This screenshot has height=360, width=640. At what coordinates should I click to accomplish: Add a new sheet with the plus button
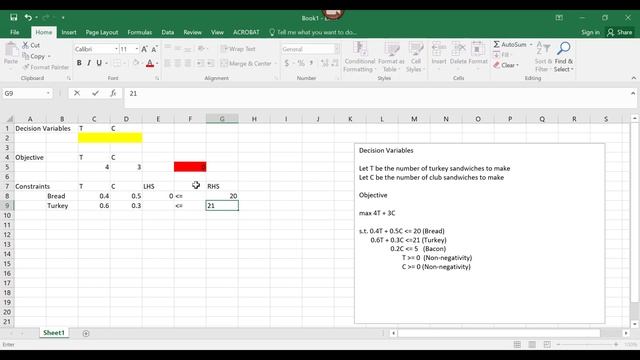pyautogui.click(x=86, y=333)
